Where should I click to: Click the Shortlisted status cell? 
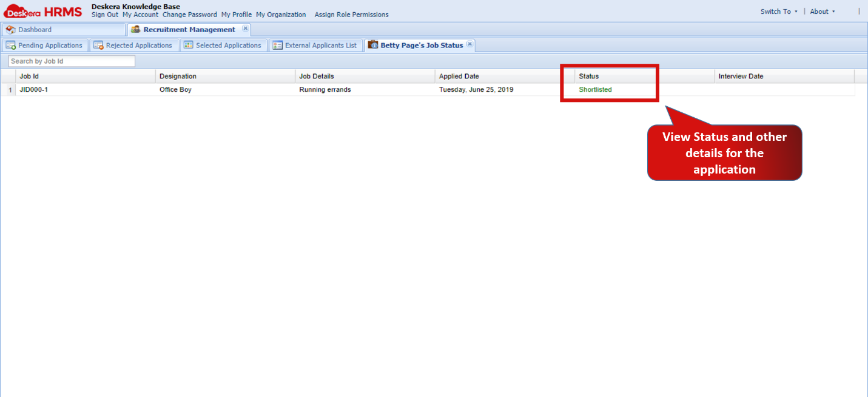645,90
